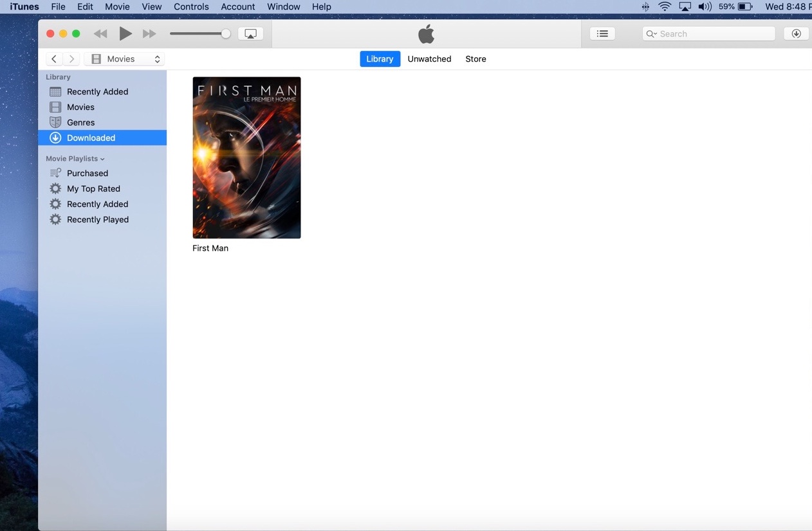Click the Search field
812x531 pixels.
pyautogui.click(x=708, y=33)
